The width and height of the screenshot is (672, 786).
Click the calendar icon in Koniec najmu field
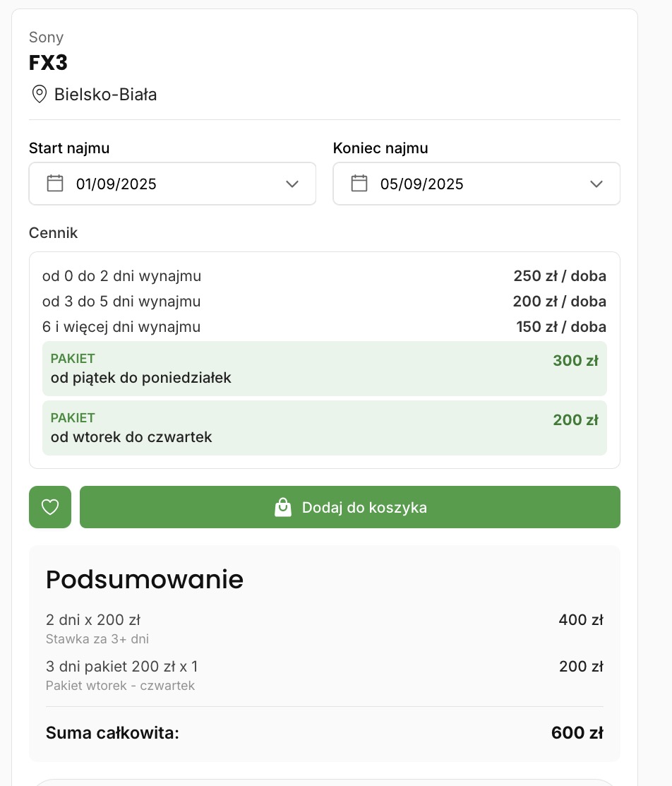(x=359, y=184)
